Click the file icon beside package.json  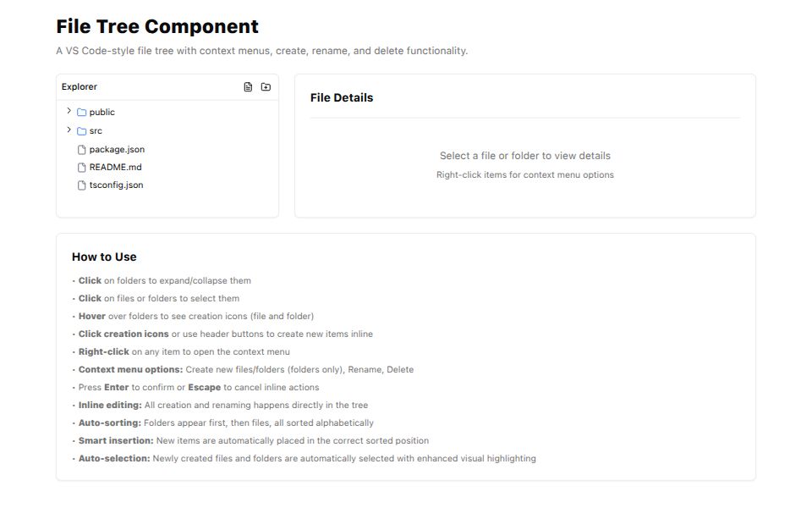[82, 150]
